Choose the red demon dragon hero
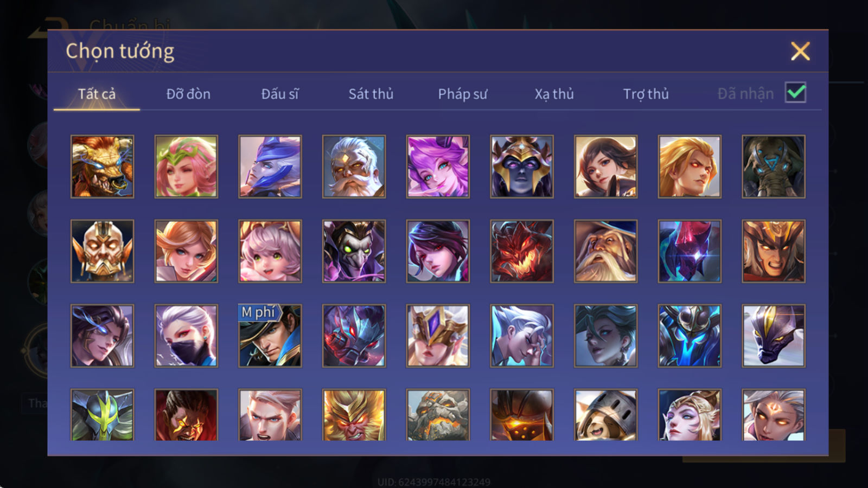The width and height of the screenshot is (868, 488). pyautogui.click(x=521, y=251)
